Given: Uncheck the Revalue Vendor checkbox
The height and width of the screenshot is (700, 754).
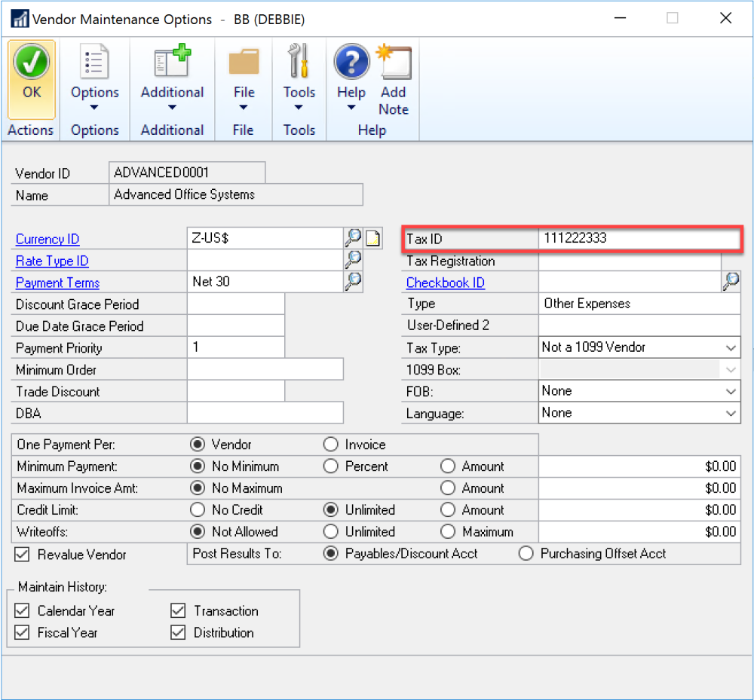Looking at the screenshot, I should click(23, 555).
